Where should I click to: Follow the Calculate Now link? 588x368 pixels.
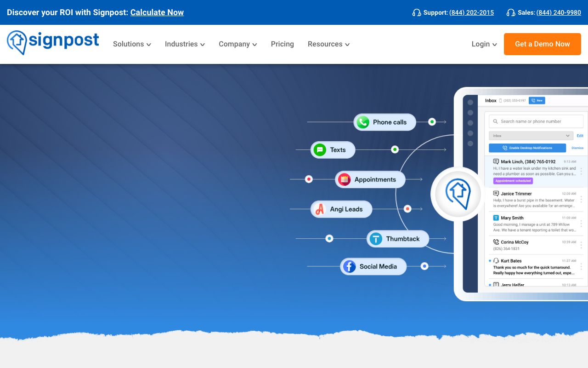157,12
